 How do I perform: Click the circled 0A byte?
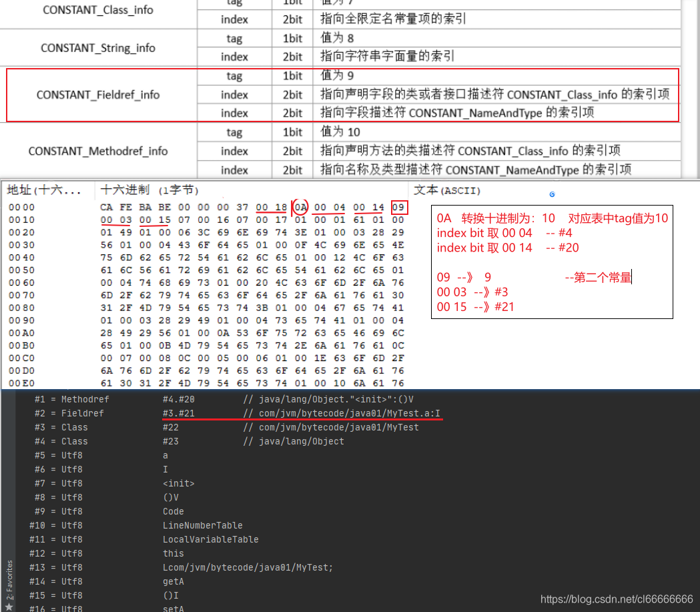click(x=300, y=207)
